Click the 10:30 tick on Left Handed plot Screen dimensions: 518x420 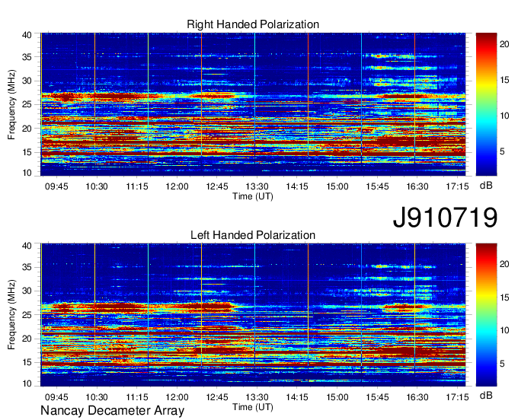click(97, 397)
